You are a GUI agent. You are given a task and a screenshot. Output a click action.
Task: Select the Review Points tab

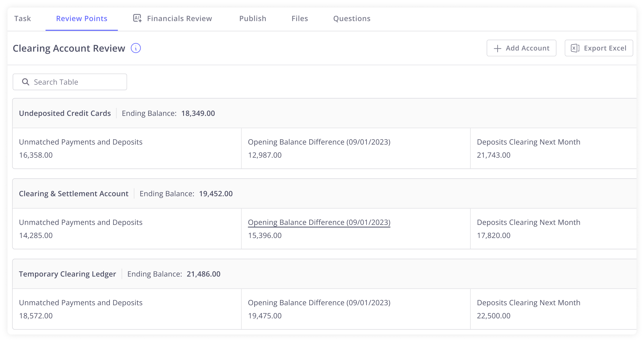pos(81,18)
